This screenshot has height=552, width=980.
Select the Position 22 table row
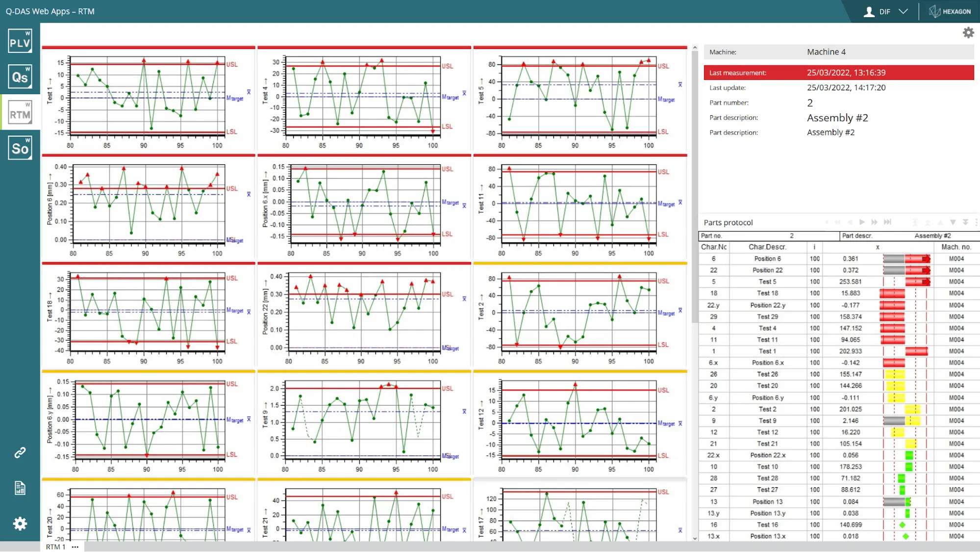pos(839,270)
